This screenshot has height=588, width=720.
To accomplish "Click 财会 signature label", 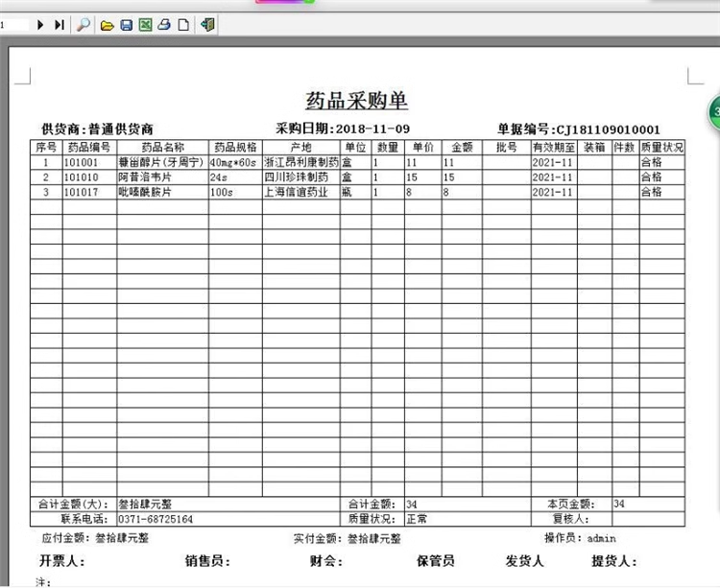I will tap(326, 560).
